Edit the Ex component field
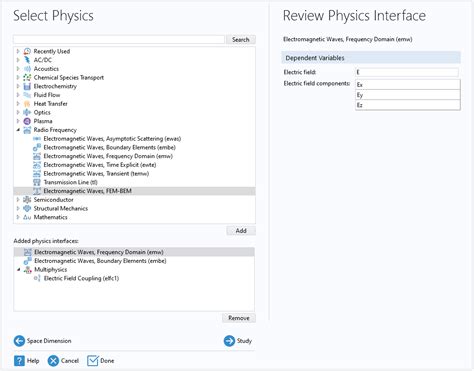 point(408,85)
